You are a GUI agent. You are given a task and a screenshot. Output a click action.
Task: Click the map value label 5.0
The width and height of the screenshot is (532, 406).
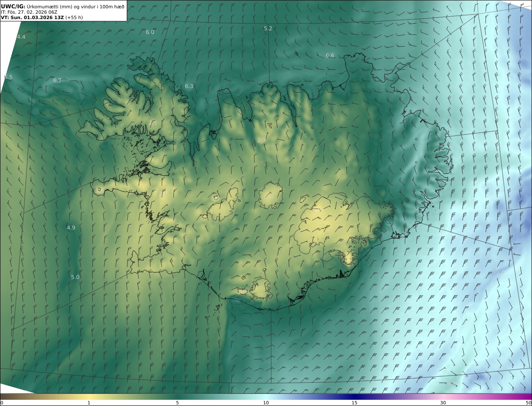tap(75, 277)
